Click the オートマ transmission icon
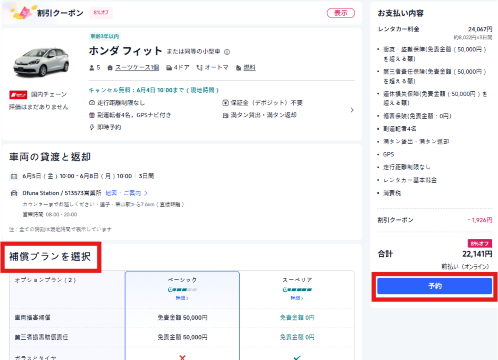 coord(199,68)
